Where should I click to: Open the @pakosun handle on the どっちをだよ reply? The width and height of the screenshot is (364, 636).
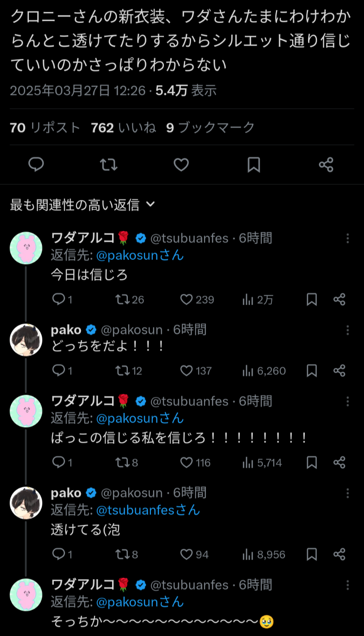point(131,330)
